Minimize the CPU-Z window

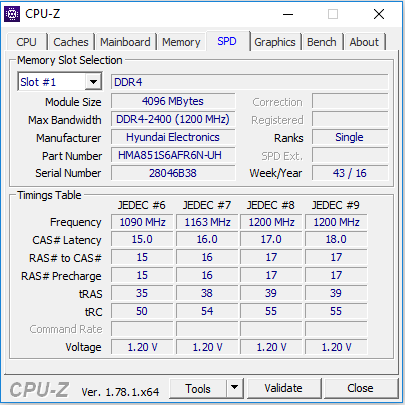[288, 14]
